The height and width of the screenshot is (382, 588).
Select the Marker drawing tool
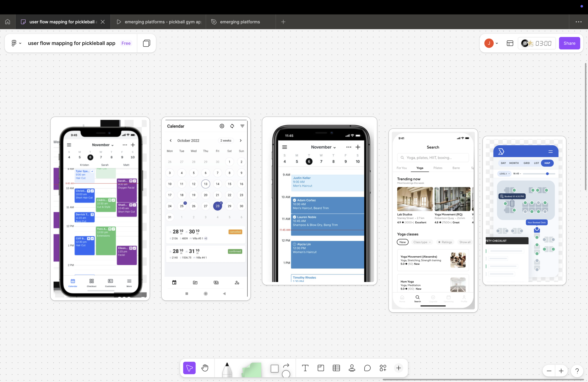pyautogui.click(x=227, y=369)
